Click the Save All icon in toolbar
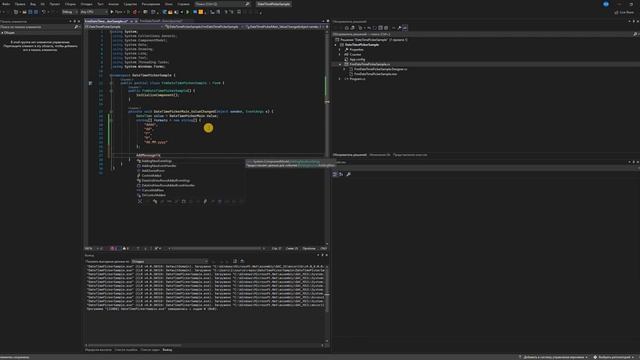640x360 pixels. (x=36, y=12)
